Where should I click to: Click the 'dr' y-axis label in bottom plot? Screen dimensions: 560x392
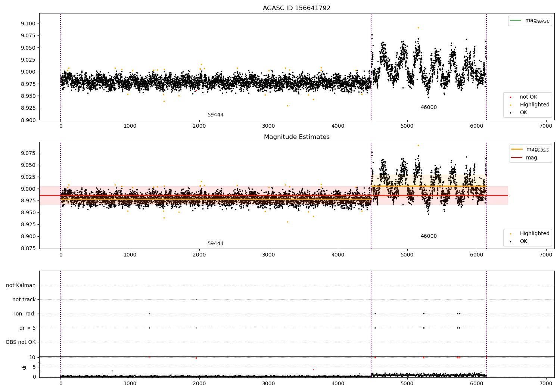tap(24, 367)
